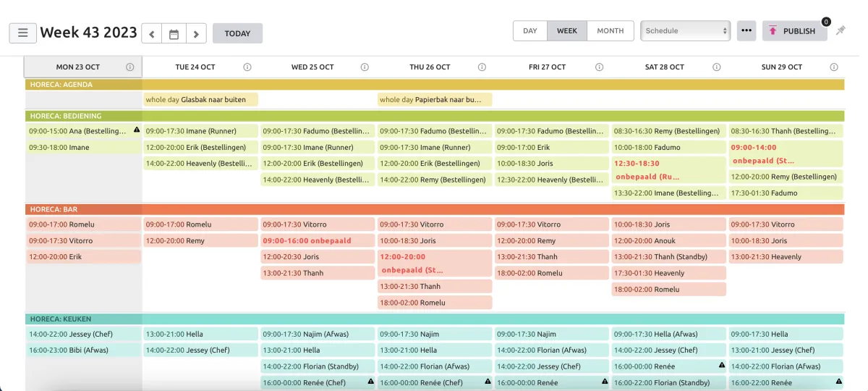
Task: Open Sunday 09:00-14:00 onbepaald shift
Action: 786,154
